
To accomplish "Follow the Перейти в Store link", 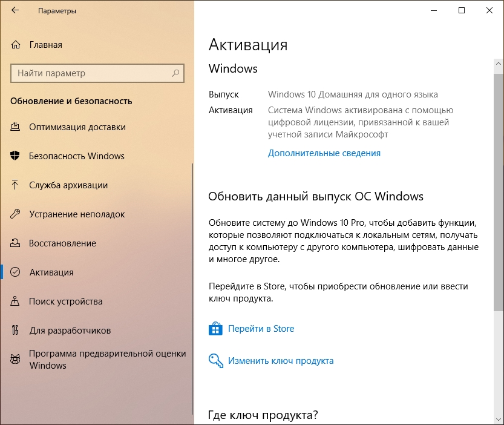I will click(261, 329).
